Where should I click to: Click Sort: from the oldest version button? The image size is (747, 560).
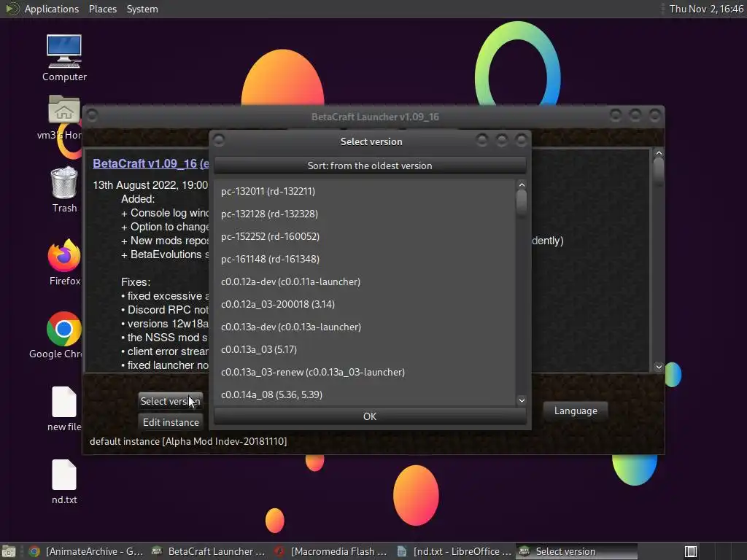(370, 166)
